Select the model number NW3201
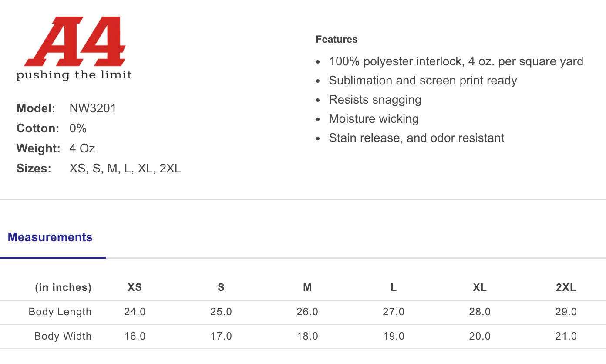 coord(93,108)
